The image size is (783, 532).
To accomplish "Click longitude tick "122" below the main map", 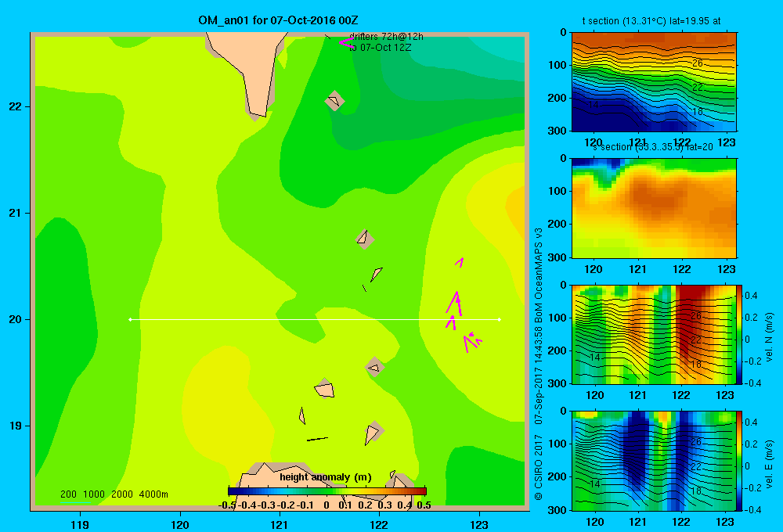I will [379, 524].
